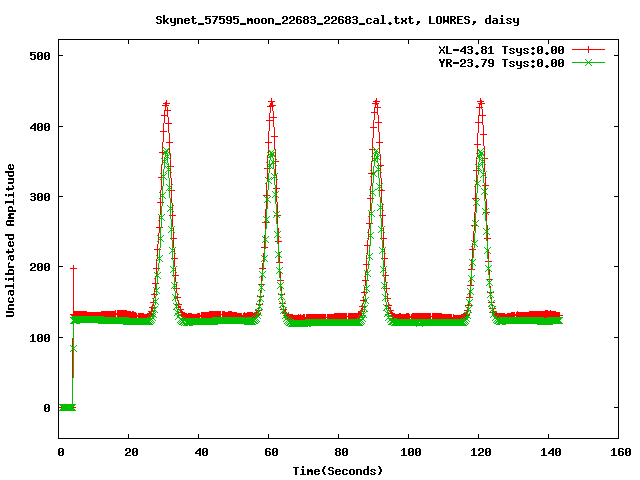Click the x-axis tick label '120'

481,452
